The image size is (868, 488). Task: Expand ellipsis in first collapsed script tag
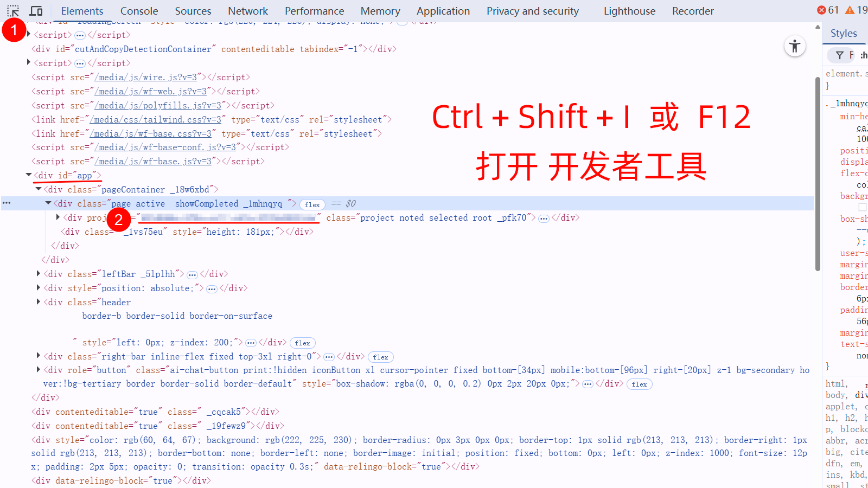pyautogui.click(x=80, y=35)
